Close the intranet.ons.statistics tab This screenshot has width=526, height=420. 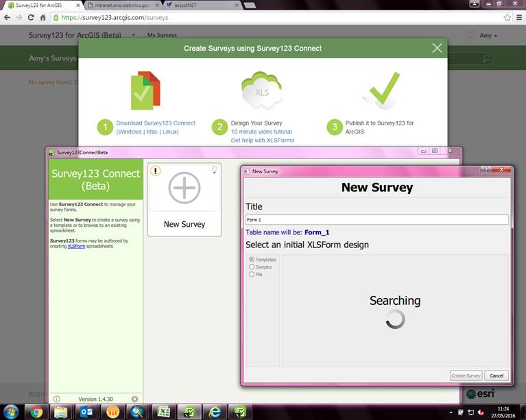coord(156,5)
